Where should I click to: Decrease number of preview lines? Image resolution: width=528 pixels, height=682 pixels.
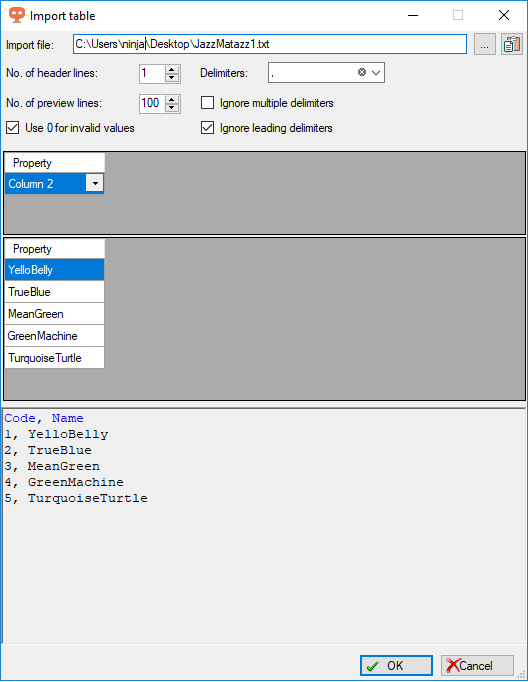[172, 107]
